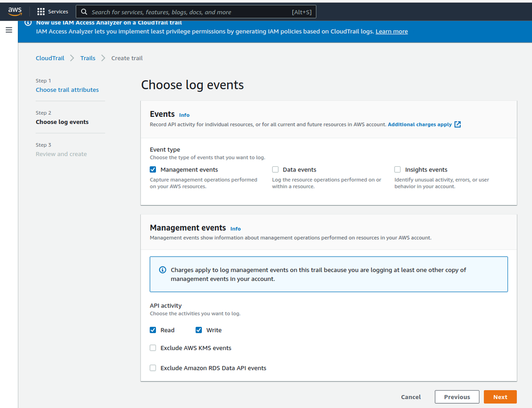This screenshot has width=532, height=408.
Task: Open Info link next to Events heading
Action: [184, 115]
